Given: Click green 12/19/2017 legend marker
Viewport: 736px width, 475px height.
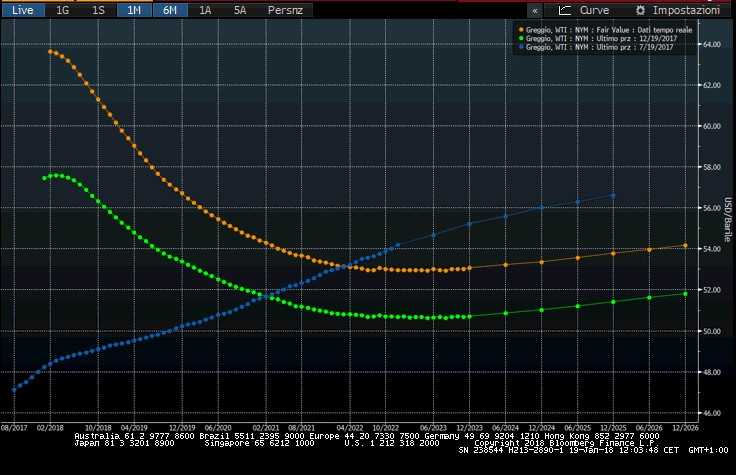Looking at the screenshot, I should (521, 38).
